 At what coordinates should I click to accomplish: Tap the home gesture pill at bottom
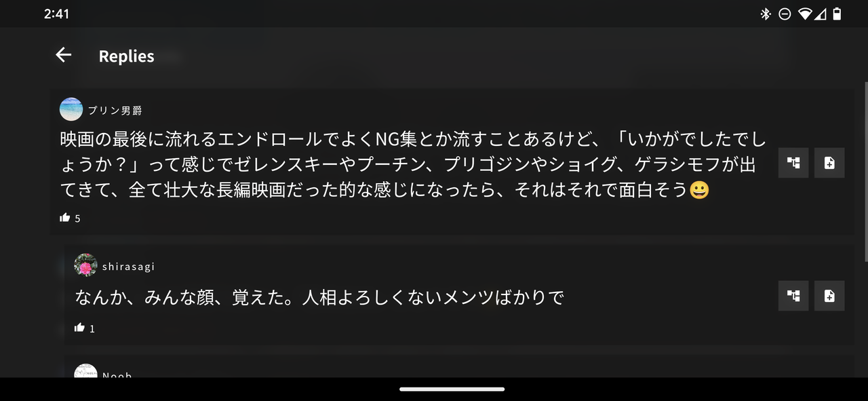point(452,389)
